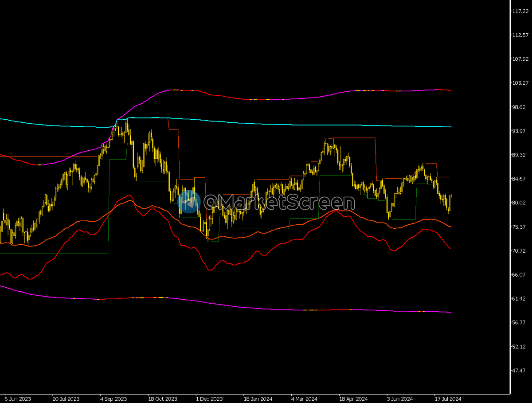Click the 66.07 price level label
The width and height of the screenshot is (532, 403).
pyautogui.click(x=519, y=274)
